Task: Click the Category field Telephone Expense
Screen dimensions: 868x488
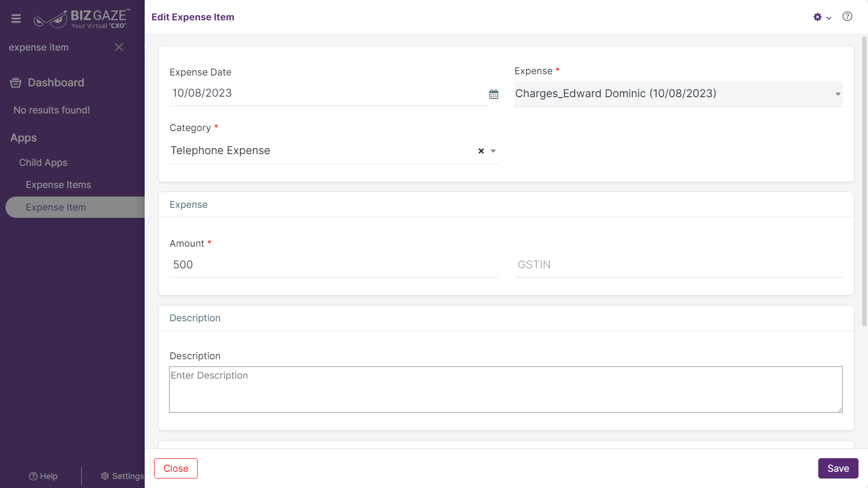Action: [333, 150]
